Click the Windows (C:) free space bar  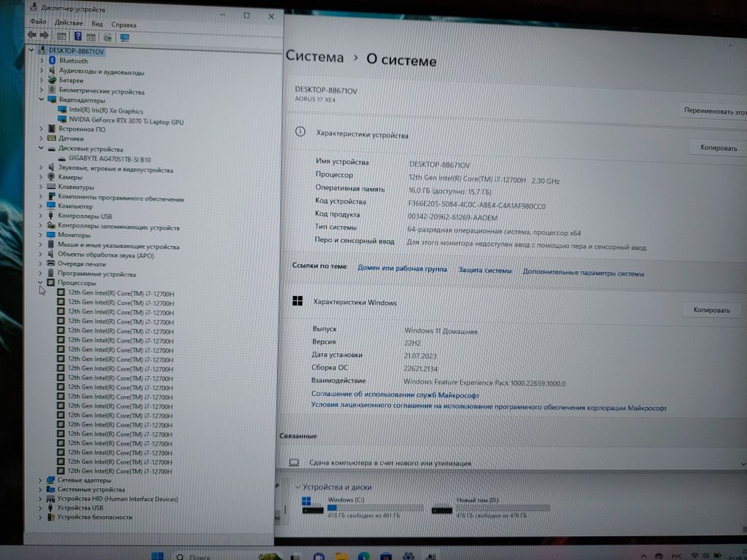click(x=375, y=507)
